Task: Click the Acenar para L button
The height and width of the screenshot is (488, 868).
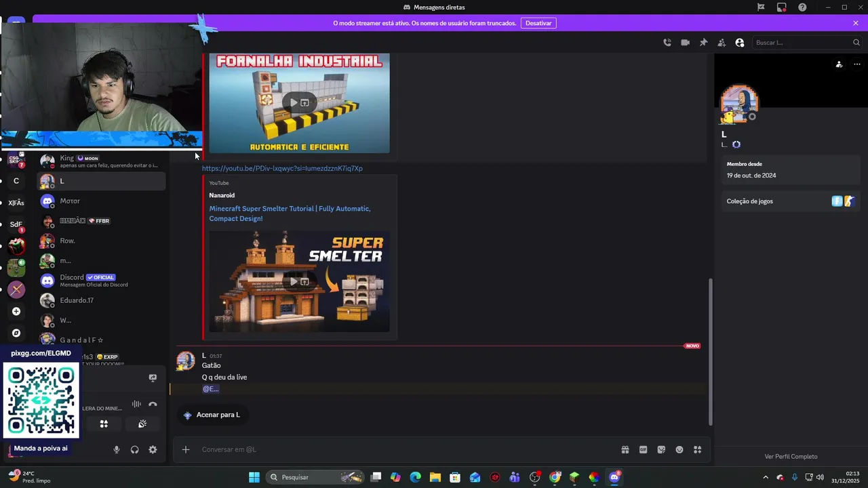Action: [212, 415]
